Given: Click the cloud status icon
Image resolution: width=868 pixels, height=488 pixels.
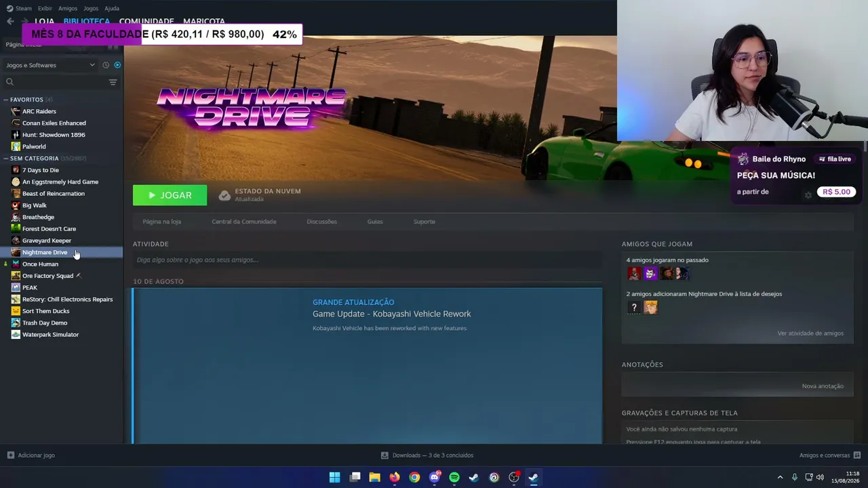Looking at the screenshot, I should 224,195.
